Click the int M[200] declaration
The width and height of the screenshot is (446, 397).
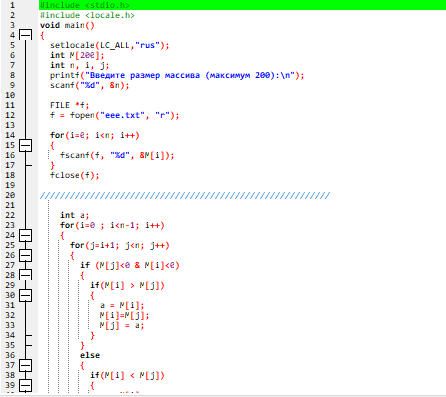click(x=77, y=55)
